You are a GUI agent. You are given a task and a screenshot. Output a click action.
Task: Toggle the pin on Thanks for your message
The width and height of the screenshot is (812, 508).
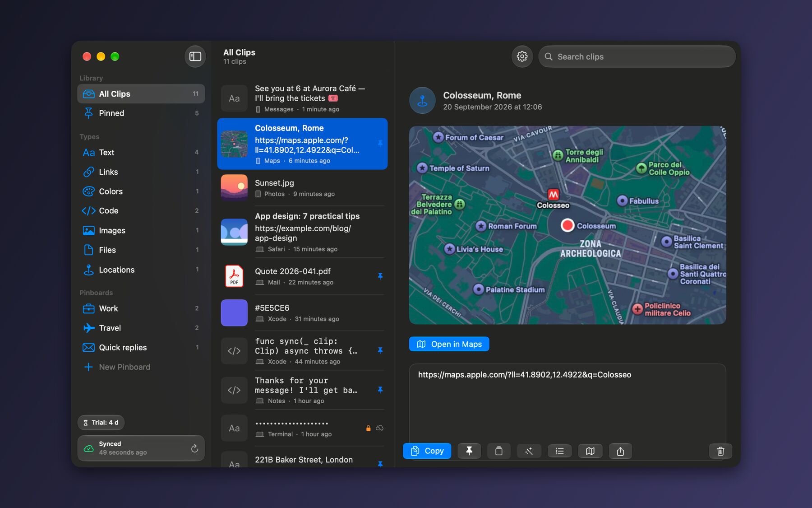point(380,390)
